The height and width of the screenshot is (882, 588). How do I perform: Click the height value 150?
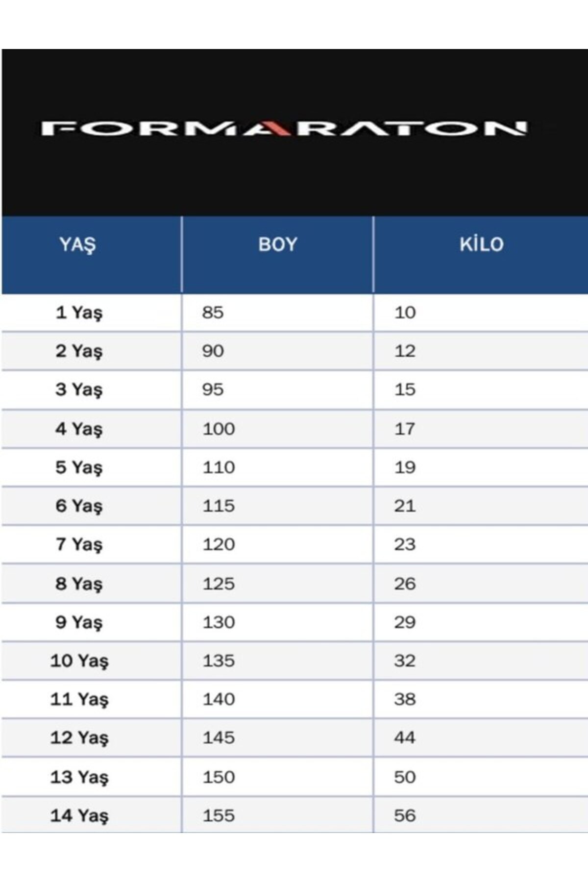[x=219, y=777]
